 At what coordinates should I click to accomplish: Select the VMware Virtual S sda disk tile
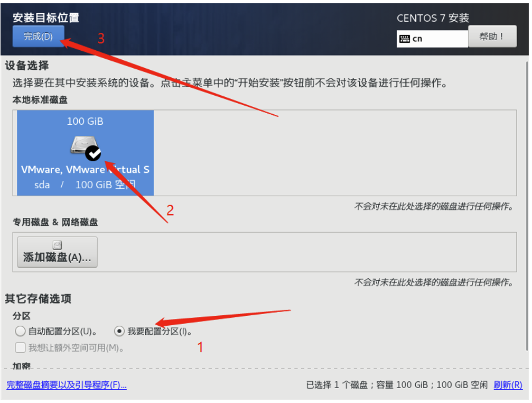pyautogui.click(x=85, y=153)
